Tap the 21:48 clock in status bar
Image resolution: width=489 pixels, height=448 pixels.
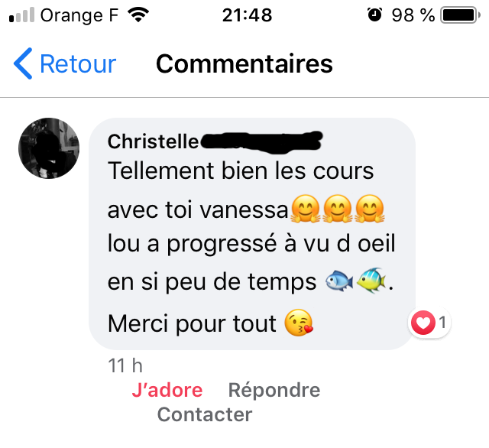coord(247,15)
